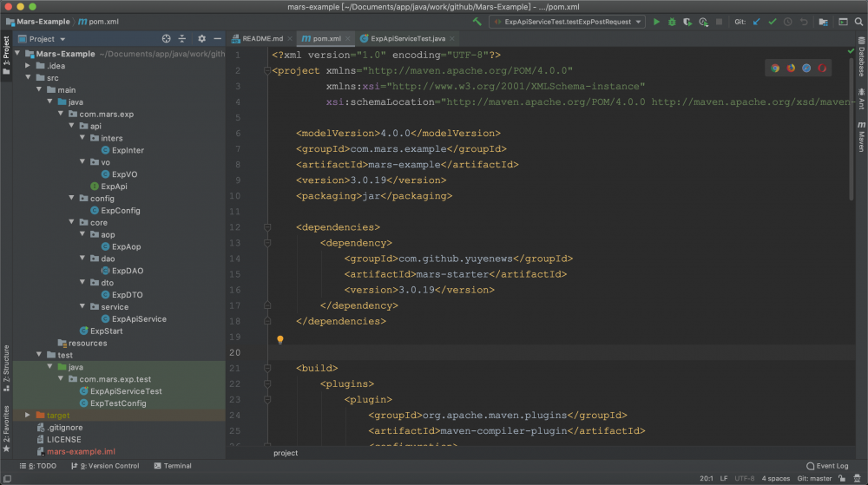Viewport: 868px width, 485px height.
Task: Start debugging with the green bug icon
Action: tap(671, 22)
